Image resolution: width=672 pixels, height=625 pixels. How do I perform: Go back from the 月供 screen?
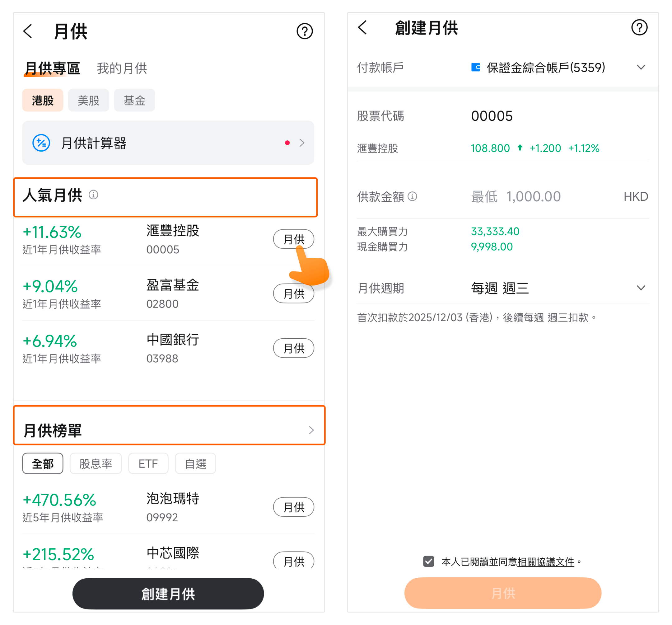28,31
